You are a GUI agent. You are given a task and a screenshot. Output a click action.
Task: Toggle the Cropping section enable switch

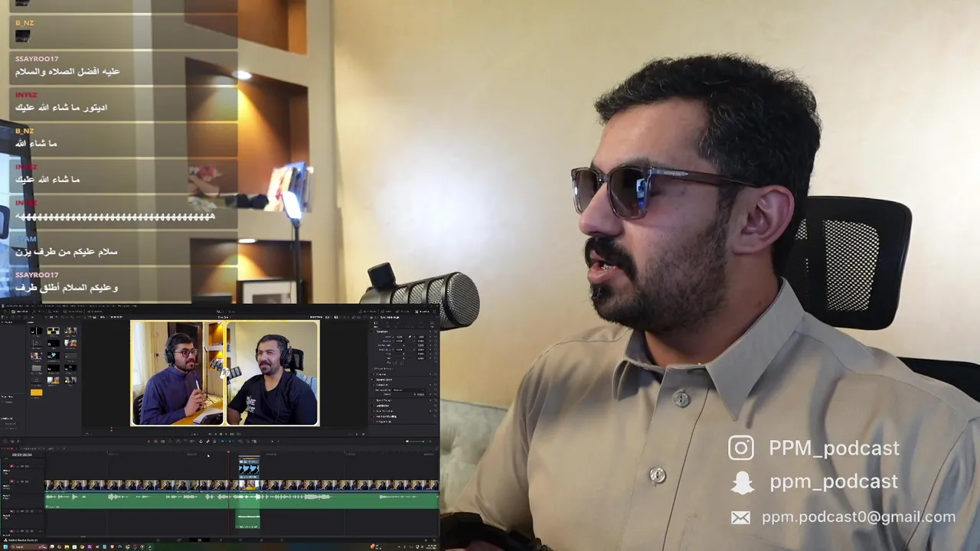[x=374, y=374]
